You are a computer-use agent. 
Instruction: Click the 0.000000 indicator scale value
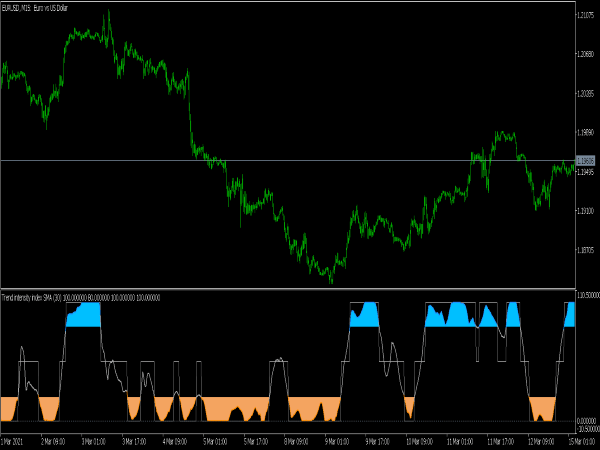tap(586, 421)
